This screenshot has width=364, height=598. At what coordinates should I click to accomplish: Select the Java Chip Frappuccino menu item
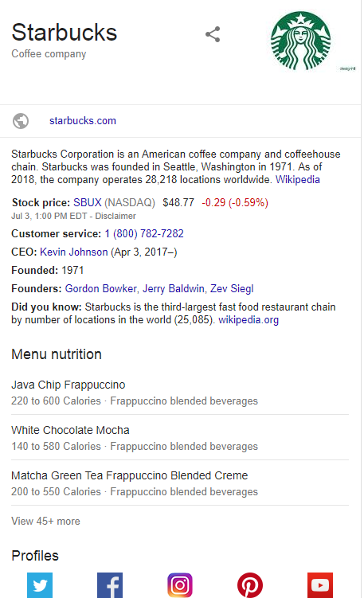(x=180, y=393)
